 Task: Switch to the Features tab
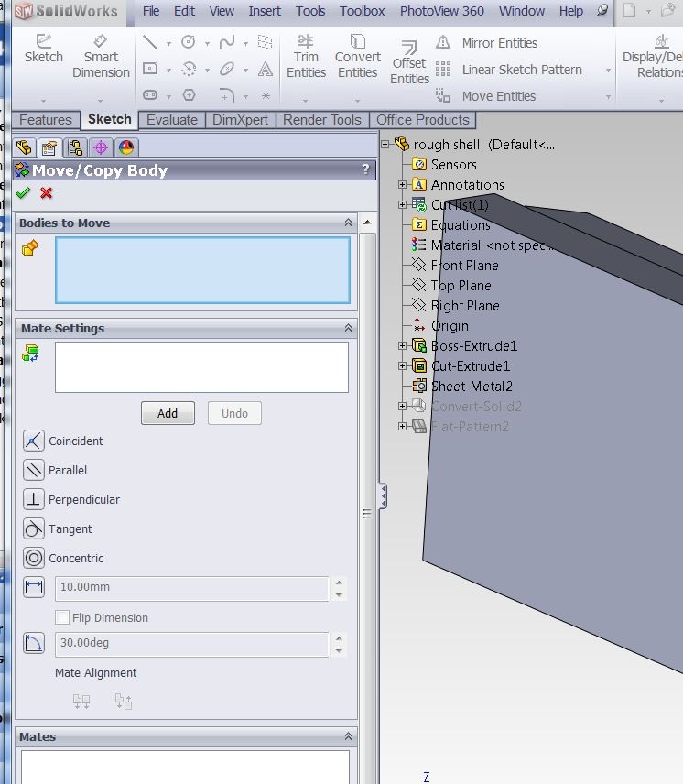46,120
